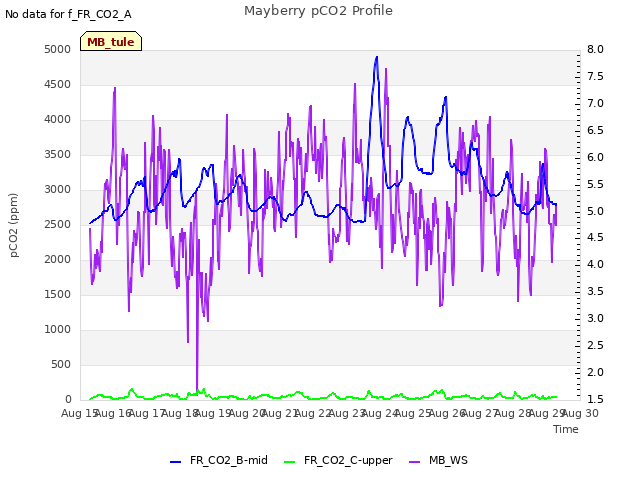Click the 4.0 tick on right axis
Screen dimensions: 640x480
(x=595, y=264)
